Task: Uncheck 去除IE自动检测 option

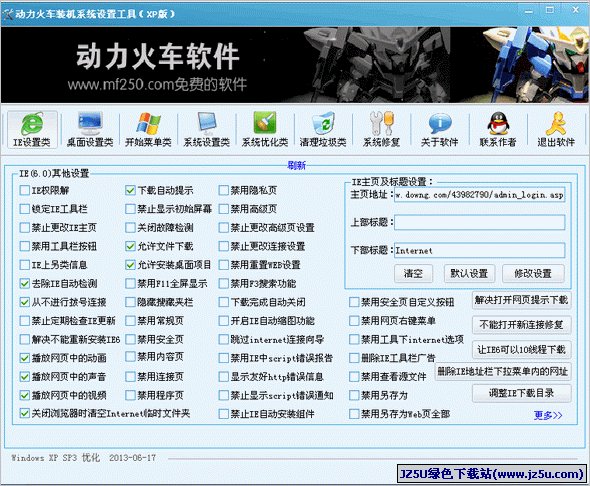Action: click(24, 284)
